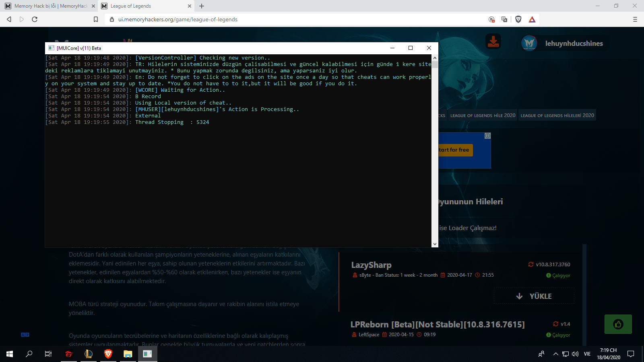Open League of Legends taskbar icon

[x=88, y=354]
